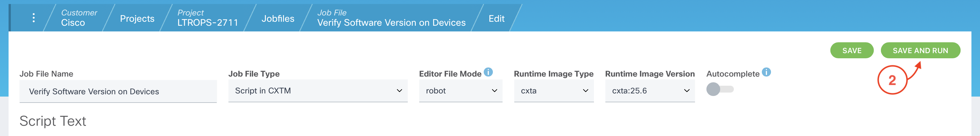Viewport: 980px width, 136px height.
Task: Open the Job File Type dropdown
Action: click(318, 91)
